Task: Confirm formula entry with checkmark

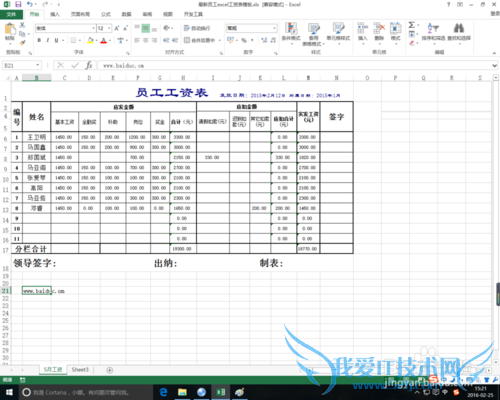Action: 75,65
